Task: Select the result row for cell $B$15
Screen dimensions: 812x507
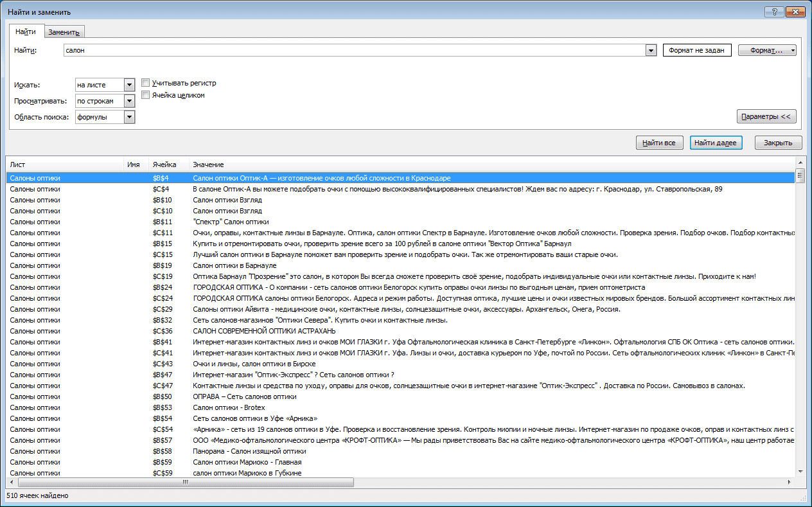Action: [x=401, y=244]
